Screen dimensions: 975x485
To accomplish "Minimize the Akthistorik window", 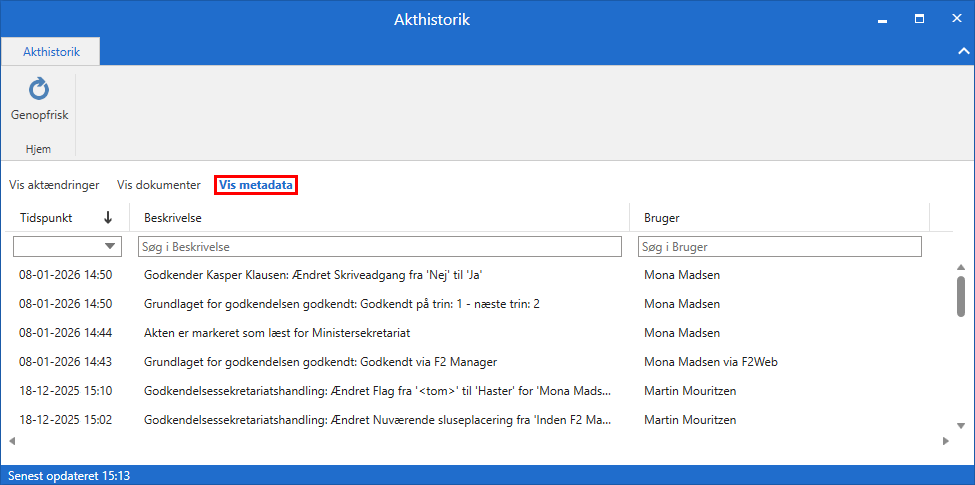I will click(882, 19).
